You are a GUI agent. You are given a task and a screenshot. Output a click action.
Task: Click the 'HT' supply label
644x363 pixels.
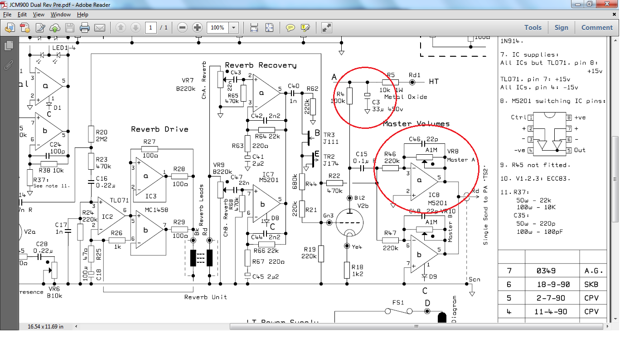(x=433, y=82)
